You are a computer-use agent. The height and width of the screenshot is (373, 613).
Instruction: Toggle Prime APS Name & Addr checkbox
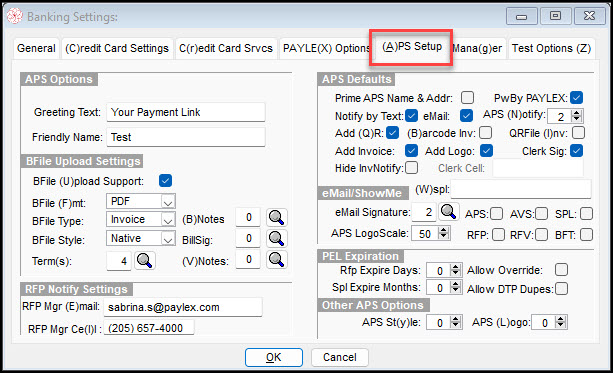467,97
